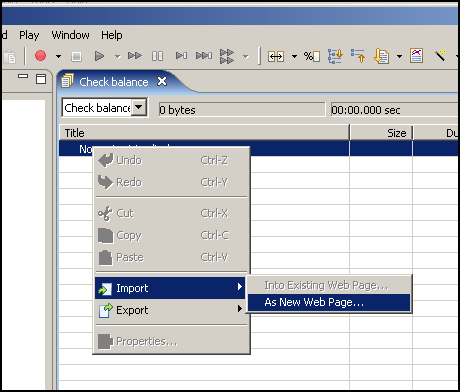The width and height of the screenshot is (460, 392).
Task: Choose Undo in the context menu
Action: pyautogui.click(x=171, y=160)
